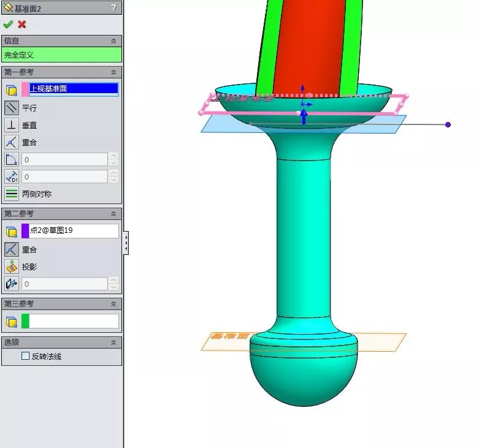Click the 基准面2 panel title

(28, 9)
